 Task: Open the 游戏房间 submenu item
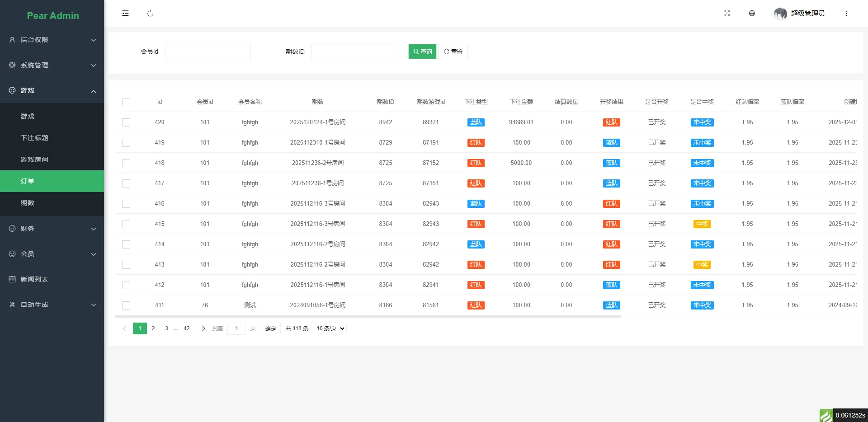tap(34, 159)
